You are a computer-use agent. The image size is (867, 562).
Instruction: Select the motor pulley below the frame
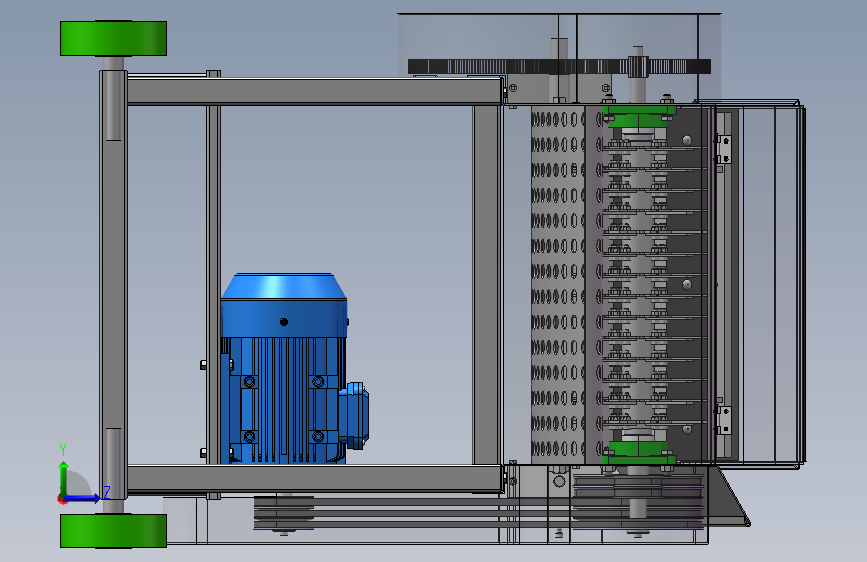[284, 513]
